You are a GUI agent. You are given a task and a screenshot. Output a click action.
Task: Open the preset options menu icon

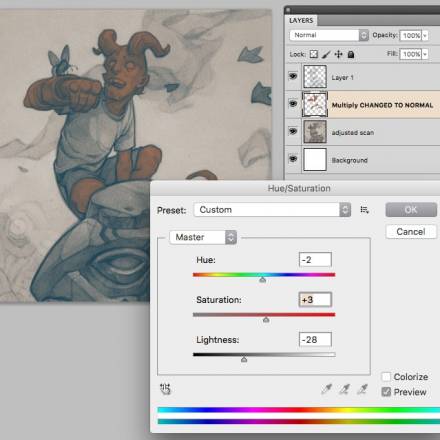tap(364, 210)
